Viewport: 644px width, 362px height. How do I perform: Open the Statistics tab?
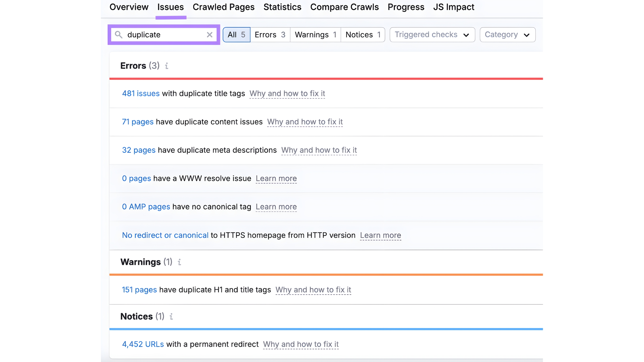(x=282, y=7)
